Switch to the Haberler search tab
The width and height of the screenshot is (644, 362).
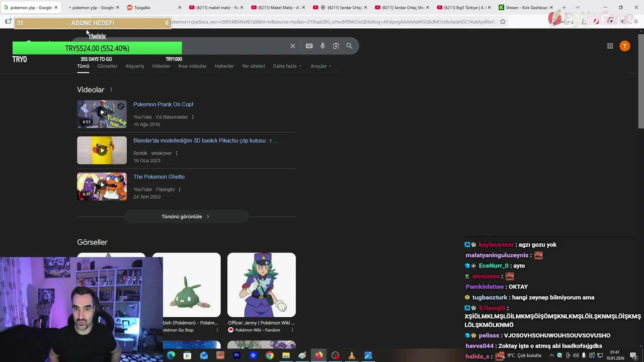tap(224, 66)
